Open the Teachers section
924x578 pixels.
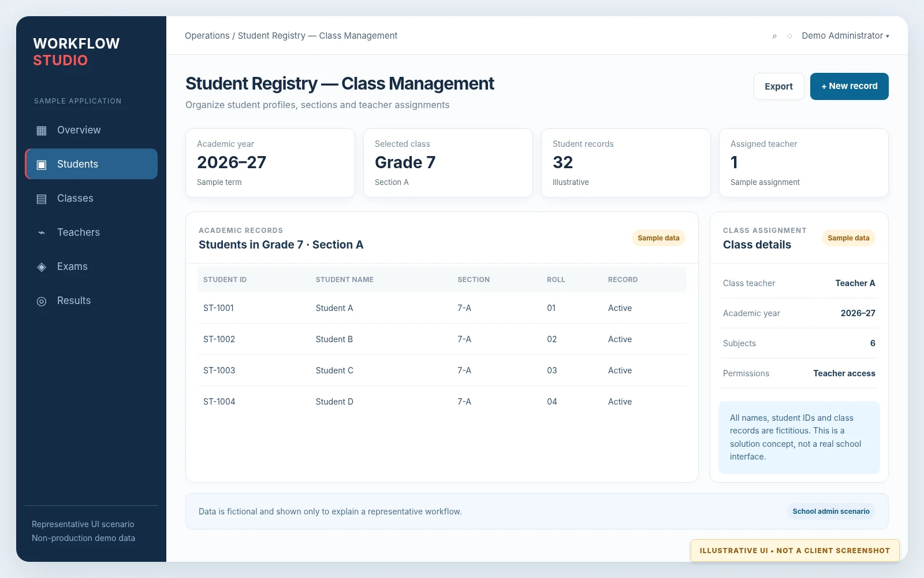(x=91, y=232)
